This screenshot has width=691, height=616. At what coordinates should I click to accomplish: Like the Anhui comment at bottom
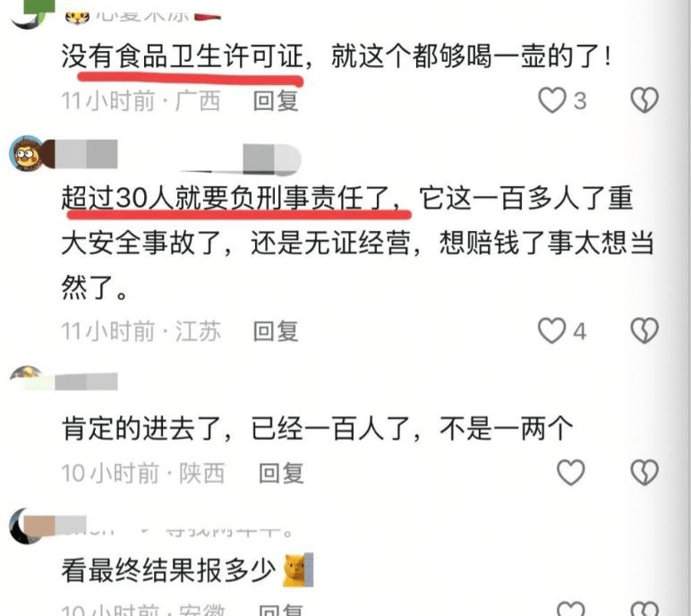point(571,609)
